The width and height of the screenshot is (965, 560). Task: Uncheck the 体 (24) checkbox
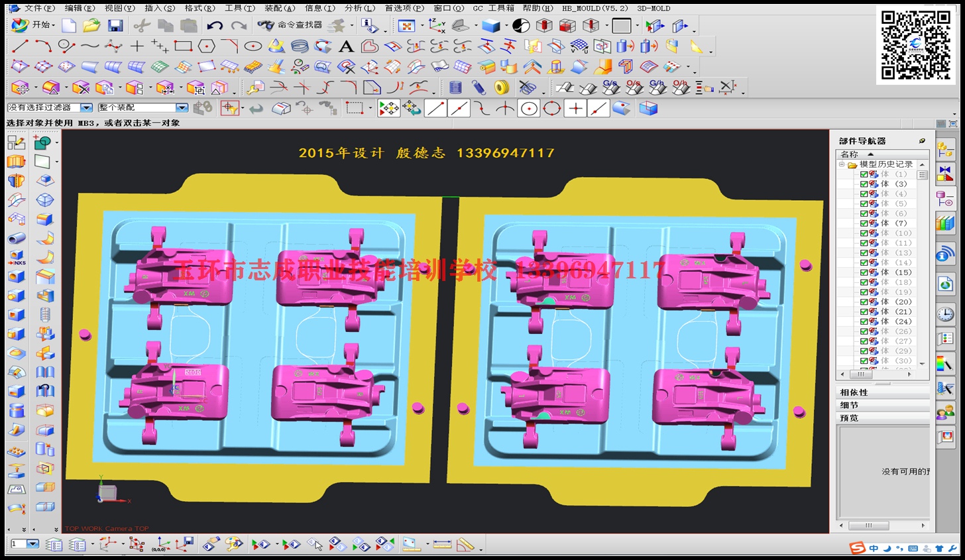(864, 321)
